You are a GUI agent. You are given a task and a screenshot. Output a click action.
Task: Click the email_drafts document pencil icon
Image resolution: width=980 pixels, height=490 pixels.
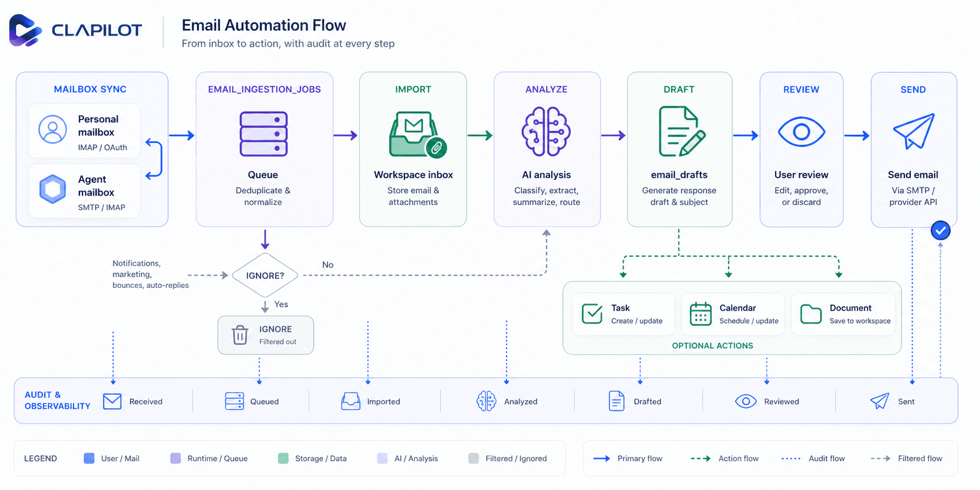pyautogui.click(x=682, y=131)
